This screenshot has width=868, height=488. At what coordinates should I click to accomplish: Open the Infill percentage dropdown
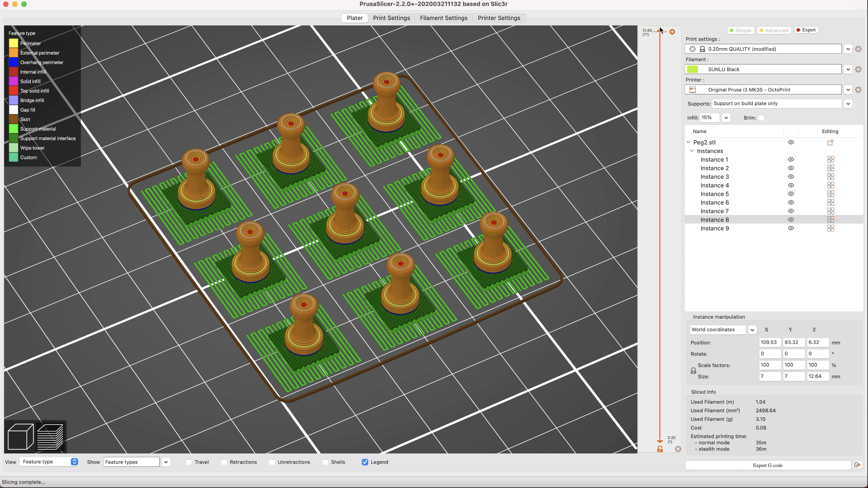point(726,118)
